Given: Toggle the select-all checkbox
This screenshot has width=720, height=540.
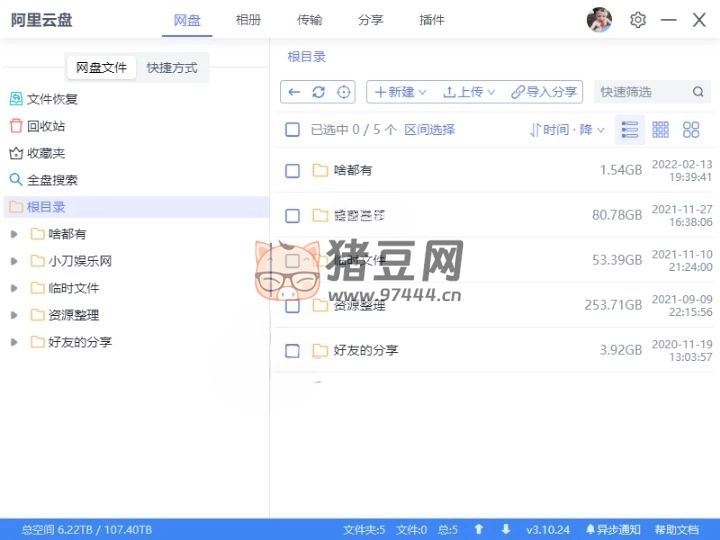Looking at the screenshot, I should point(292,130).
